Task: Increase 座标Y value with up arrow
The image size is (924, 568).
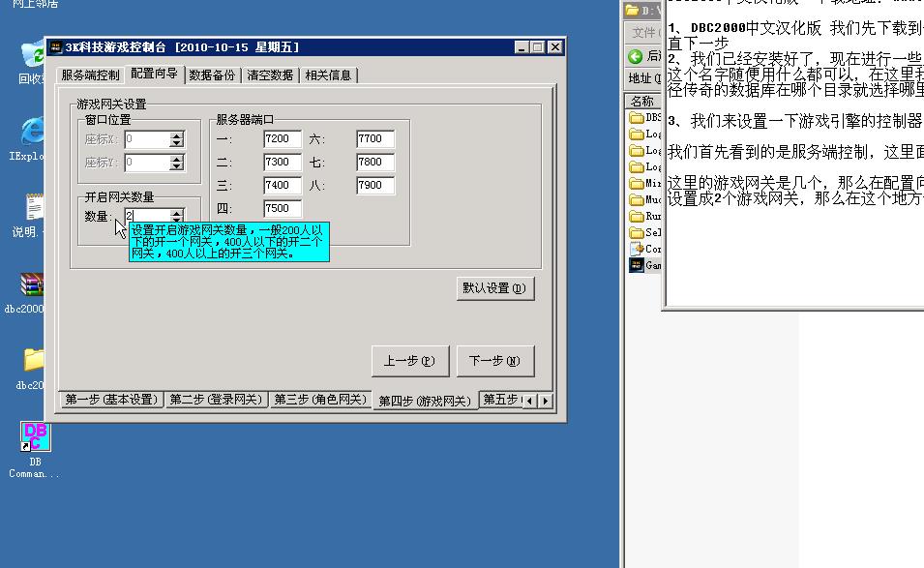Action: coord(176,159)
